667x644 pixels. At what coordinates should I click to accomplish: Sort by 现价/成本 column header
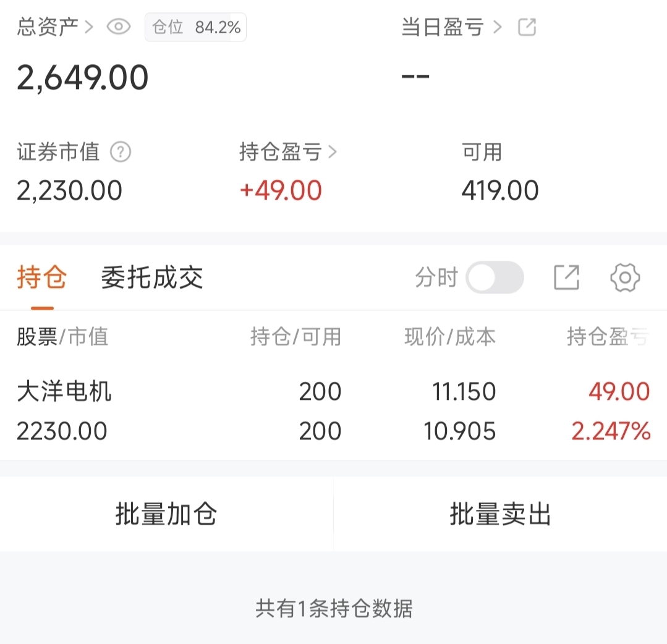[x=449, y=337]
